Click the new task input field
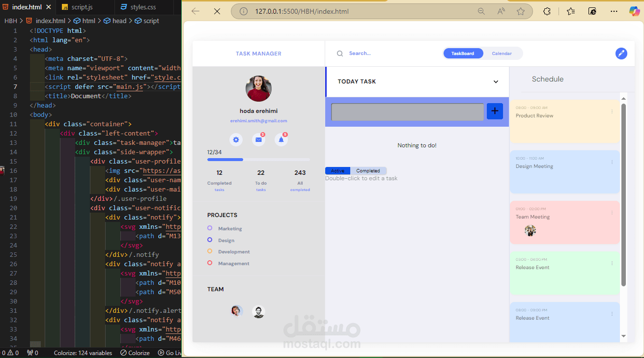Screen dimensions: 644x358 [408, 112]
